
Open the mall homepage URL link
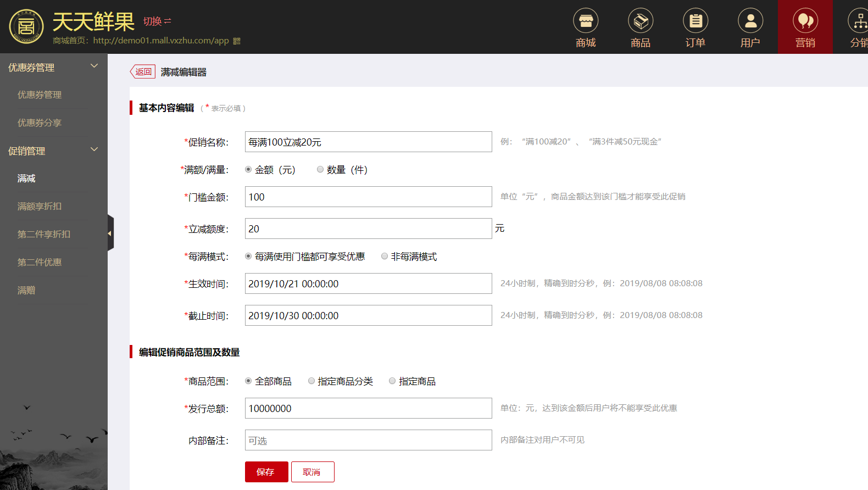click(161, 41)
